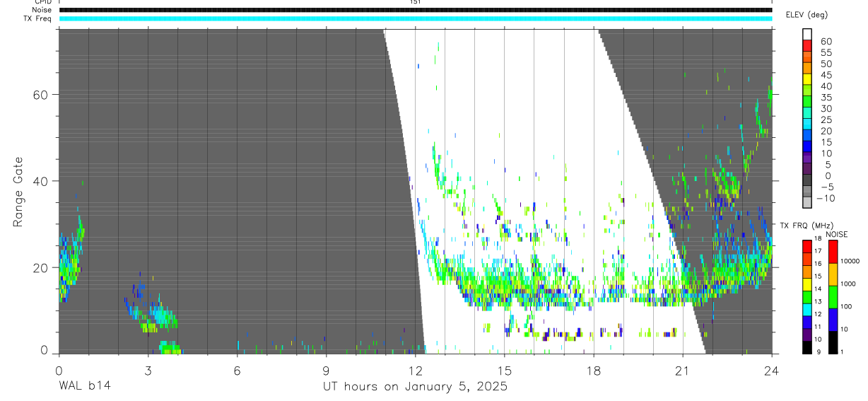Click the x-axis tick label '12'
This screenshot has width=868, height=401.
415,370
